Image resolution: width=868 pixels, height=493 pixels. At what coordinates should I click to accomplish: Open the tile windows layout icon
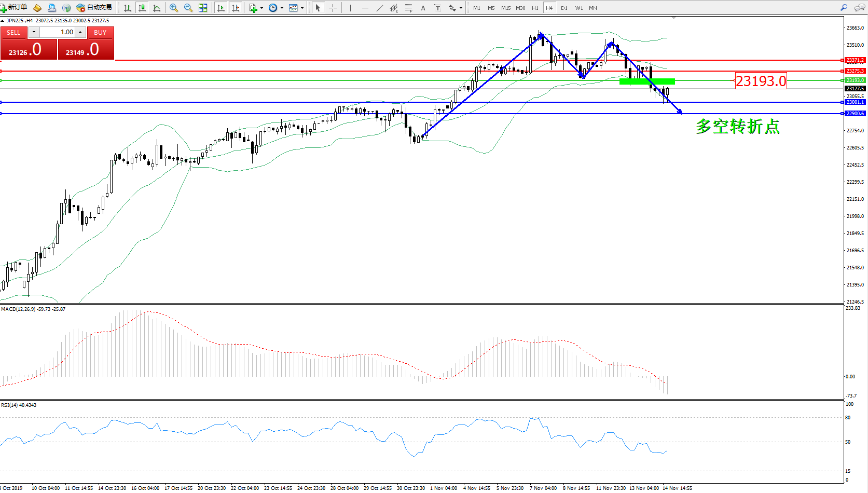click(203, 8)
